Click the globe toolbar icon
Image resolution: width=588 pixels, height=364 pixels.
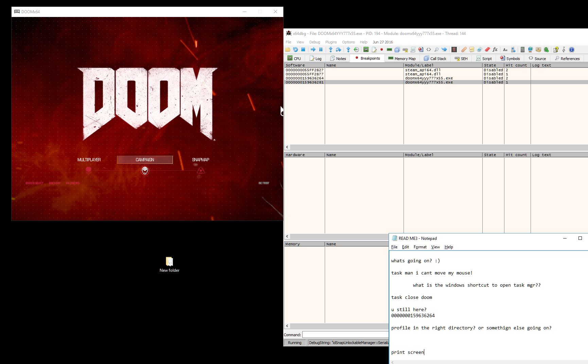point(530,50)
